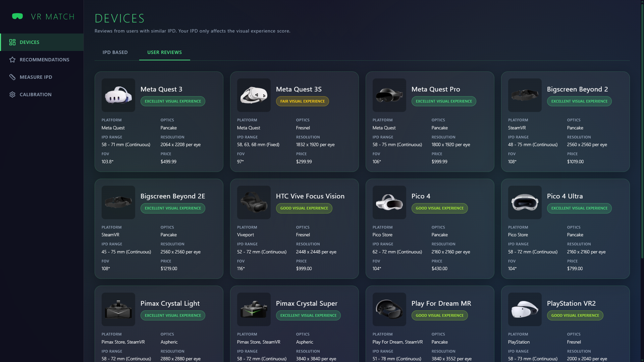Screen dimensions: 644x362
Task: Select the USER REVIEWS tab
Action: pos(164,52)
